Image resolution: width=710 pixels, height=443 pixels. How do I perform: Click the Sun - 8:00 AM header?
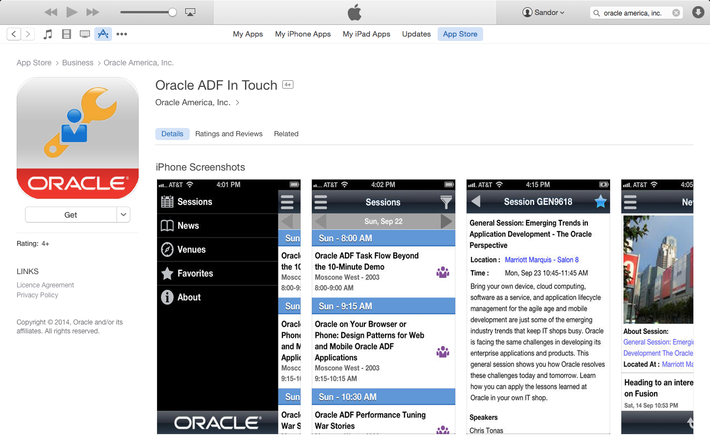384,238
